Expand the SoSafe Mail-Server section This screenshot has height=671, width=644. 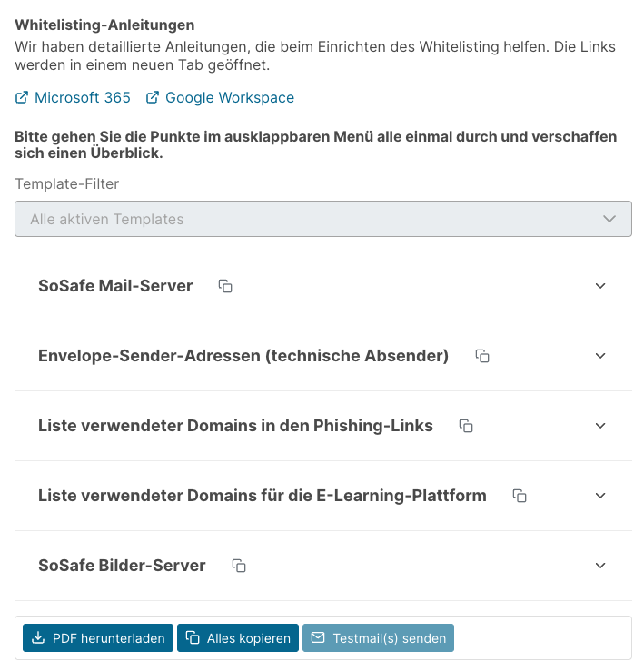coord(599,286)
